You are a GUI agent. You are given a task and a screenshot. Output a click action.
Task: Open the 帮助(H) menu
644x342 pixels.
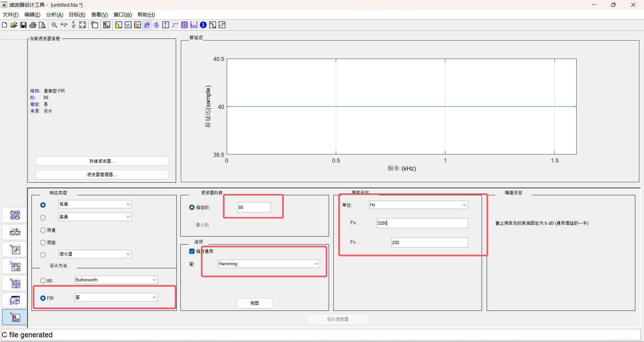pyautogui.click(x=146, y=15)
